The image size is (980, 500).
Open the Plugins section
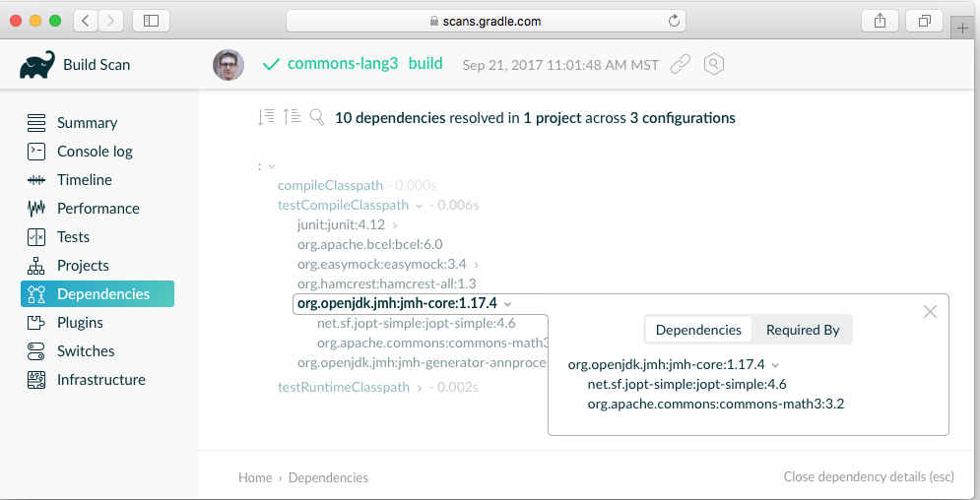(x=80, y=323)
